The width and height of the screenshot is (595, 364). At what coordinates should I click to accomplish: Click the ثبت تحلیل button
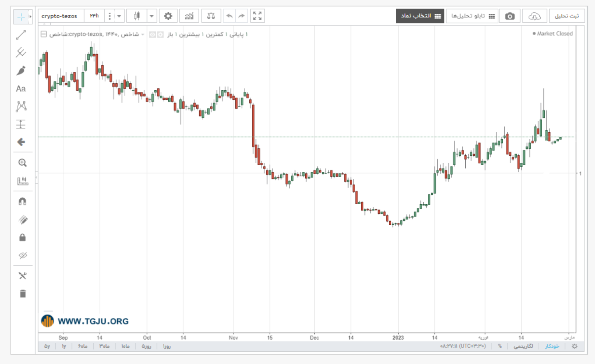567,16
